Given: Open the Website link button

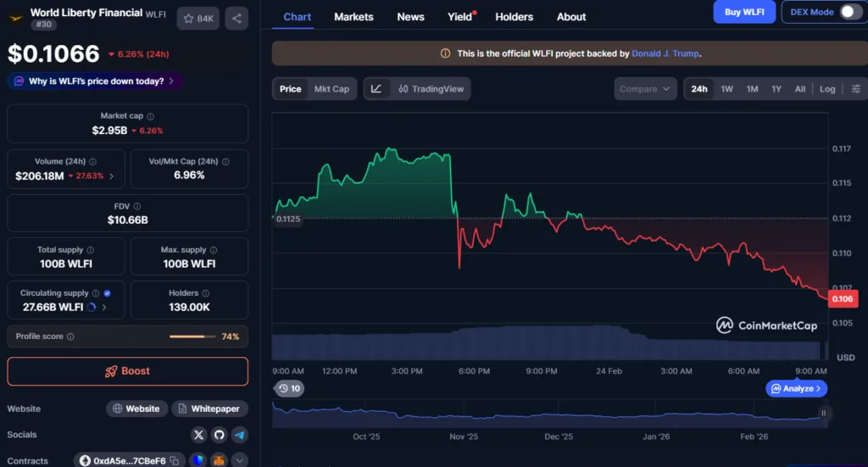Looking at the screenshot, I should click(136, 409).
